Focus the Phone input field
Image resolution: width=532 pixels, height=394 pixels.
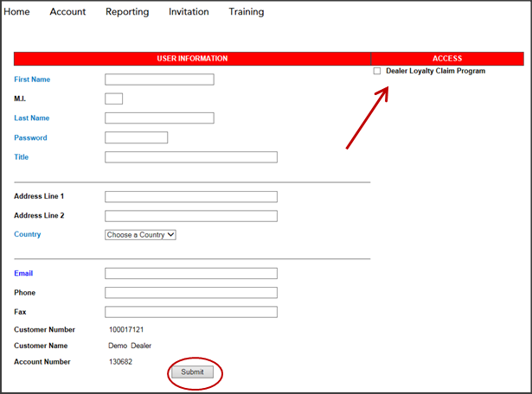[190, 293]
